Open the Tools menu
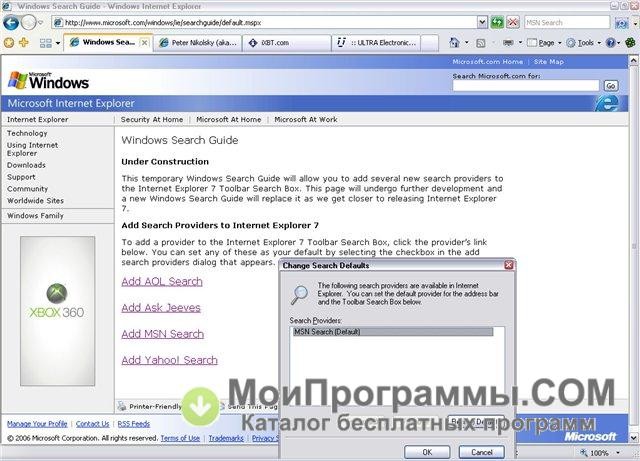640x461 pixels. pos(584,42)
